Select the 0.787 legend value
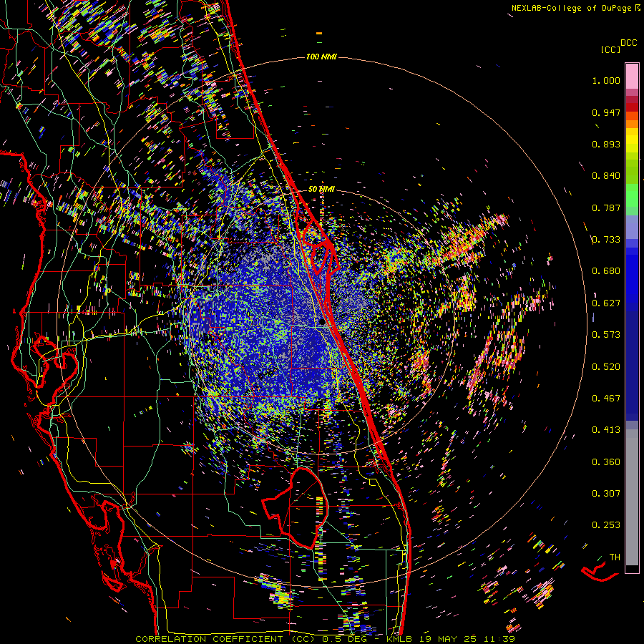Image resolution: width=644 pixels, height=644 pixels. click(x=606, y=208)
